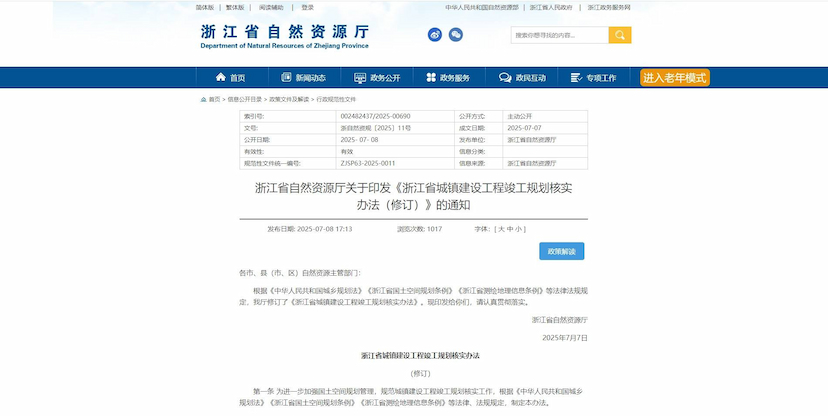Click the 公开日期 value 2025-07-08
This screenshot has height=416, width=828.
click(x=359, y=140)
